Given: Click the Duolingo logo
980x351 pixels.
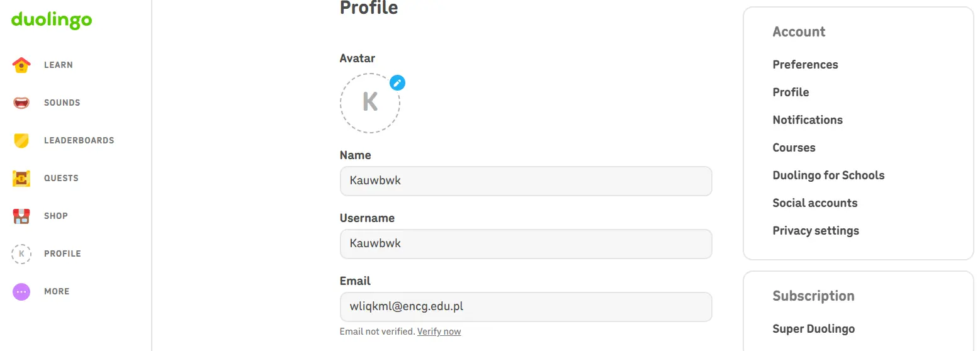Looking at the screenshot, I should (x=52, y=20).
